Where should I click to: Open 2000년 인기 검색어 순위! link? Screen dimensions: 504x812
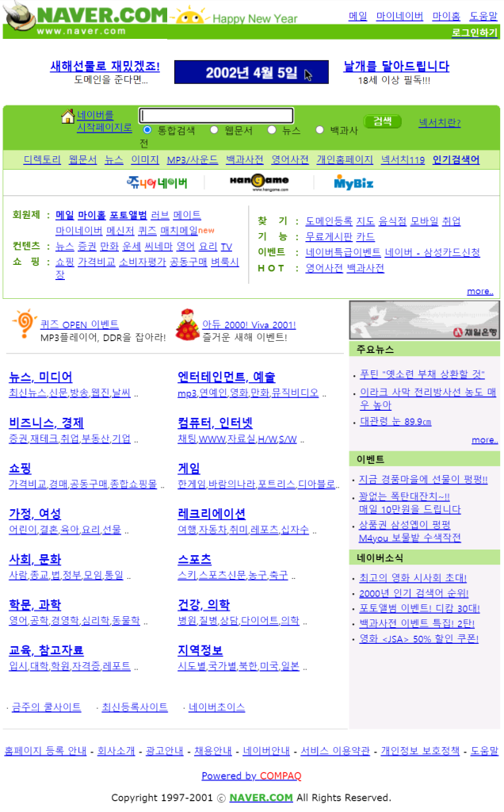[414, 593]
